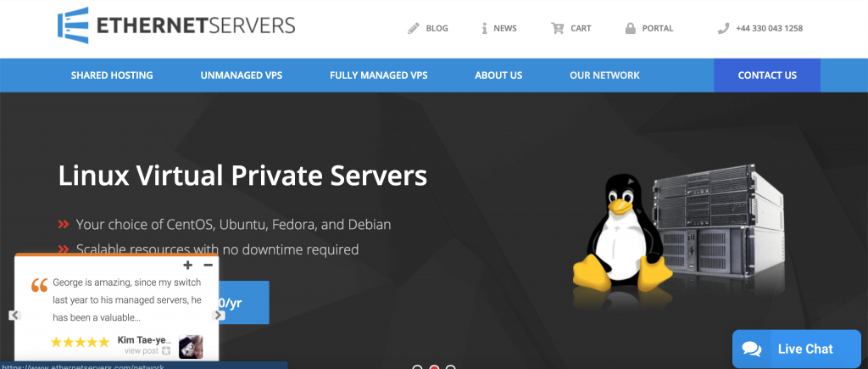Click the five-star rating in review
Image resolution: width=868 pixels, height=369 pixels.
pyautogui.click(x=81, y=342)
